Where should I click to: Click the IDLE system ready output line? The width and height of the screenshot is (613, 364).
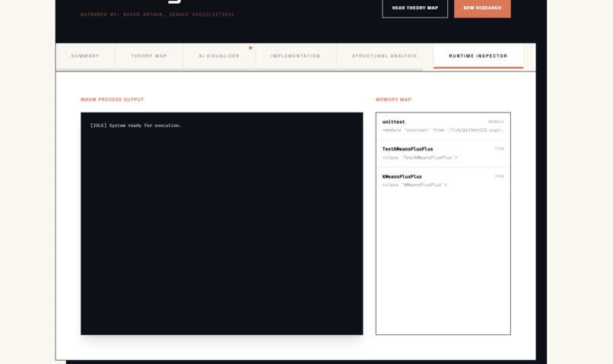135,125
